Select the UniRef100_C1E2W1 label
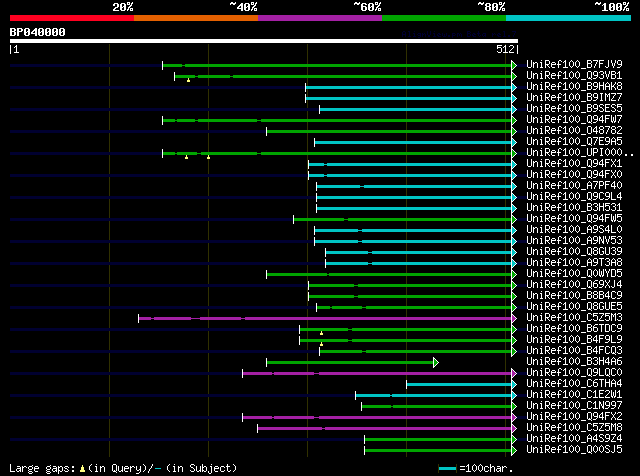Screen dimensions: 640x476 pyautogui.click(x=574, y=395)
